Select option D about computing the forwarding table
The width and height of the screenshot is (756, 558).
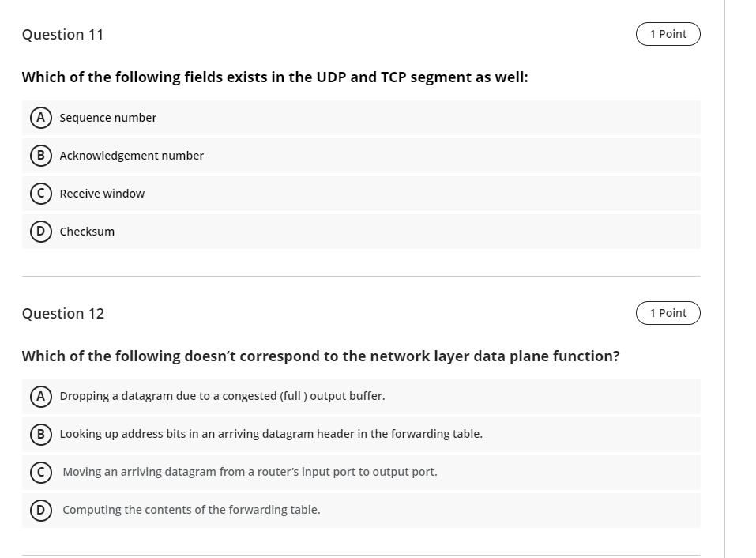[x=40, y=510]
